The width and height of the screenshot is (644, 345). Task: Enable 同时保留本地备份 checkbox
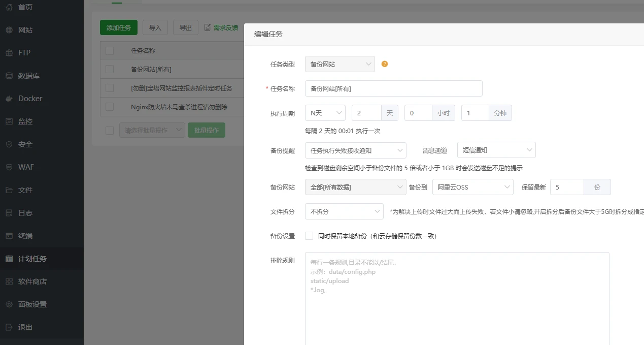(309, 236)
